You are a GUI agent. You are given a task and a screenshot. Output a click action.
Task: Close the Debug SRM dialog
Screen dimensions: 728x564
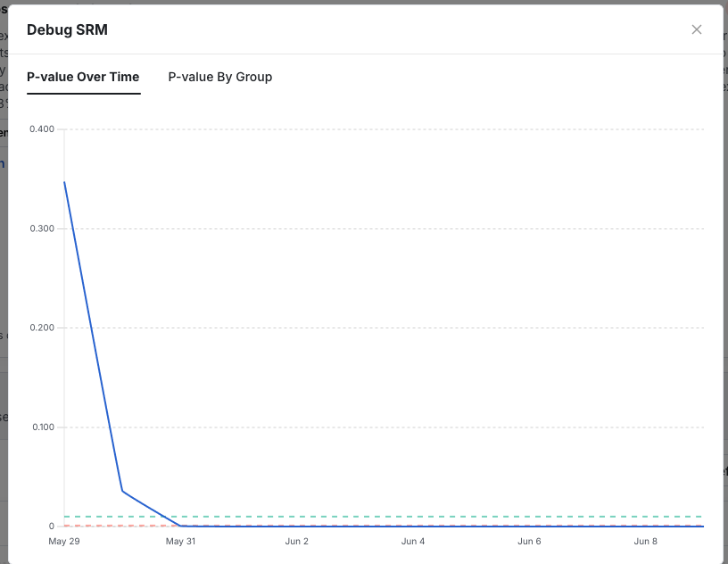click(697, 29)
